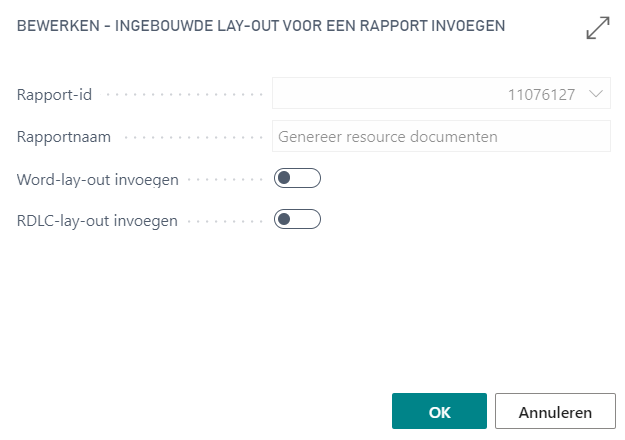Click the Word-lay-out invoegen label

[x=98, y=179]
